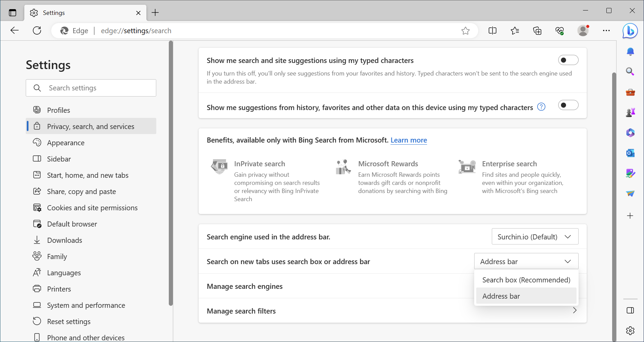Click the Search settings field

coord(91,88)
